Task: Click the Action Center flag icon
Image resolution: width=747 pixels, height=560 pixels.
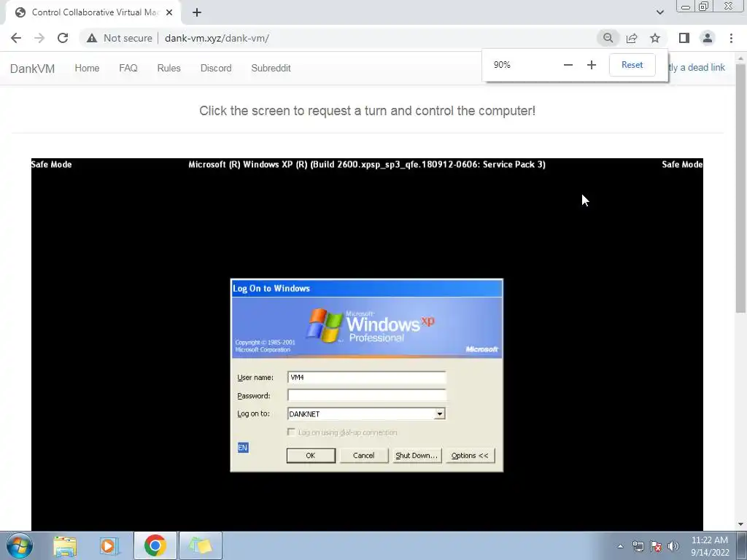Action: point(656,546)
